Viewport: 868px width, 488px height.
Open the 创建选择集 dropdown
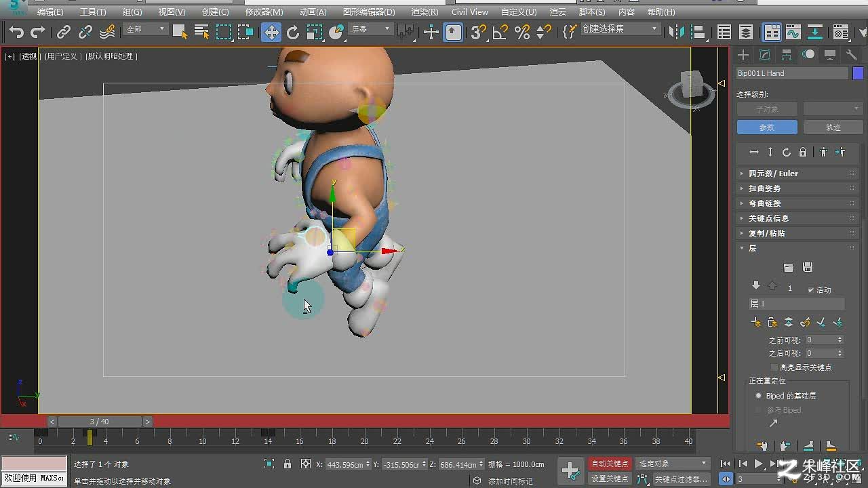620,29
